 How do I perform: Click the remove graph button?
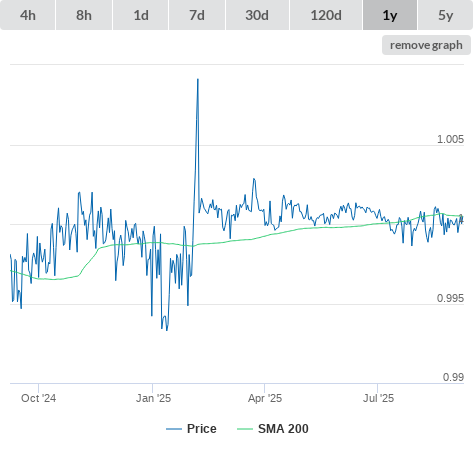(426, 45)
